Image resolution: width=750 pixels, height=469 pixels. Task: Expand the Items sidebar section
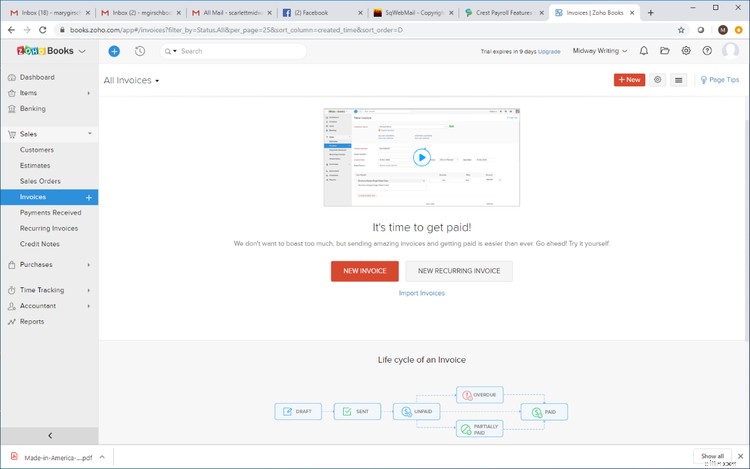tap(88, 93)
